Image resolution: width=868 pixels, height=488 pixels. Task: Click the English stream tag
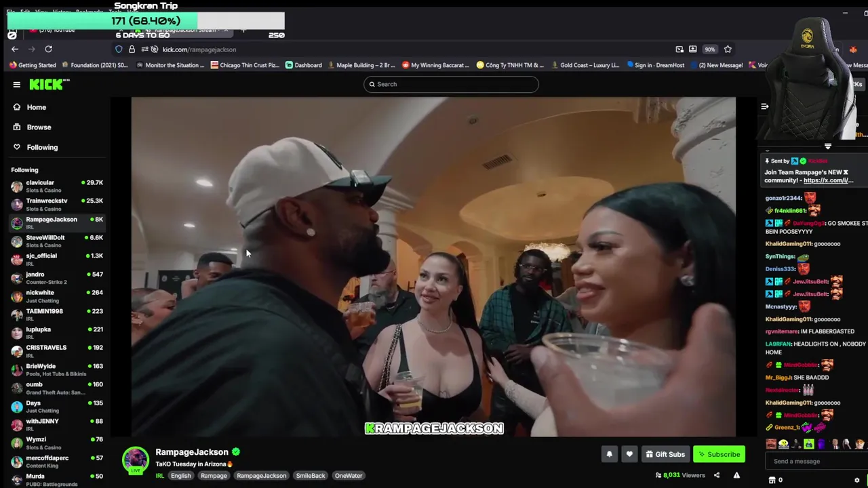click(x=180, y=476)
